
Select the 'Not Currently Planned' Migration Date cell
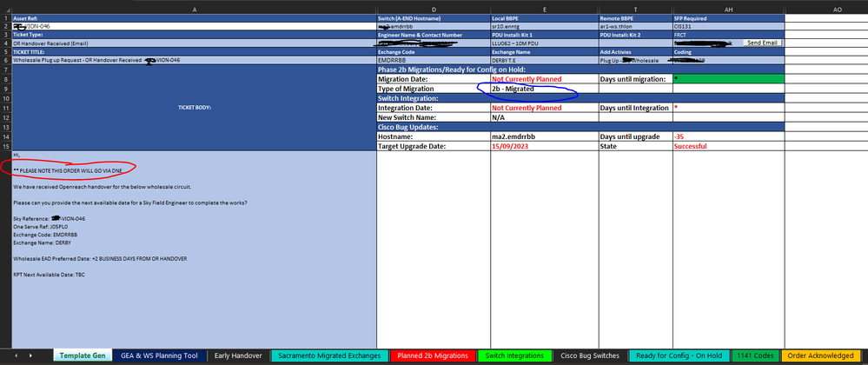[545, 79]
